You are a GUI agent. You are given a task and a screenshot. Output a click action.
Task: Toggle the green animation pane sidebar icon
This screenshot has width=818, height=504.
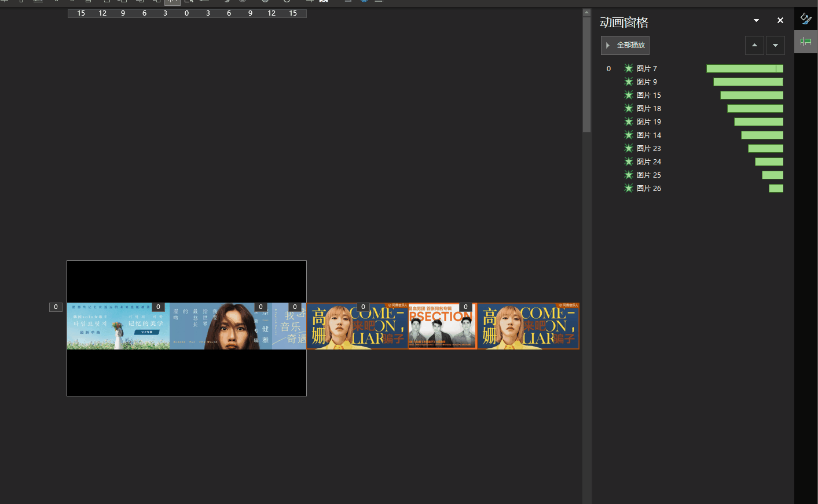806,42
